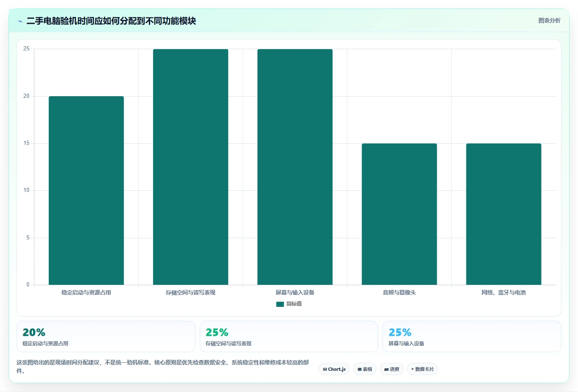Click the 稳定启动与资源占用 axis label

(86, 292)
